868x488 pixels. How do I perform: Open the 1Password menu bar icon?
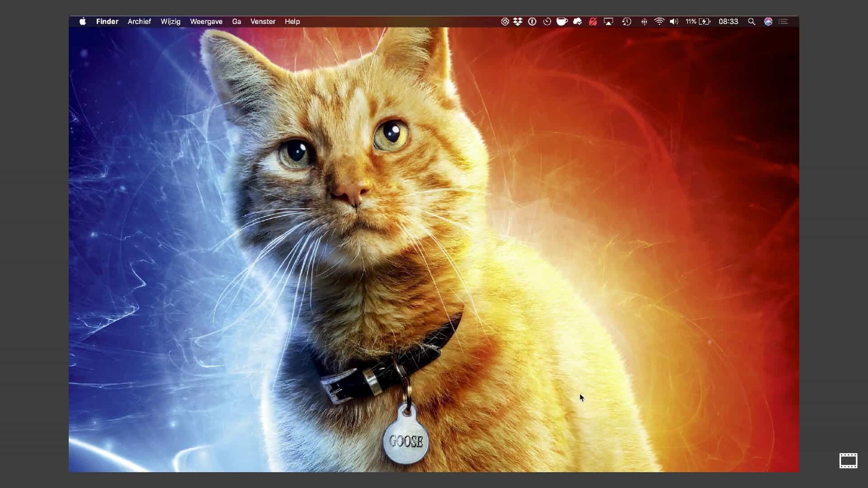pos(532,21)
